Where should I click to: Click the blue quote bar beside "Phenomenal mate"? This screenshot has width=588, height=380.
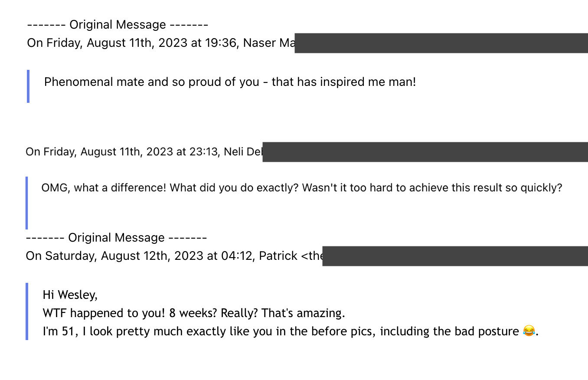(x=28, y=86)
